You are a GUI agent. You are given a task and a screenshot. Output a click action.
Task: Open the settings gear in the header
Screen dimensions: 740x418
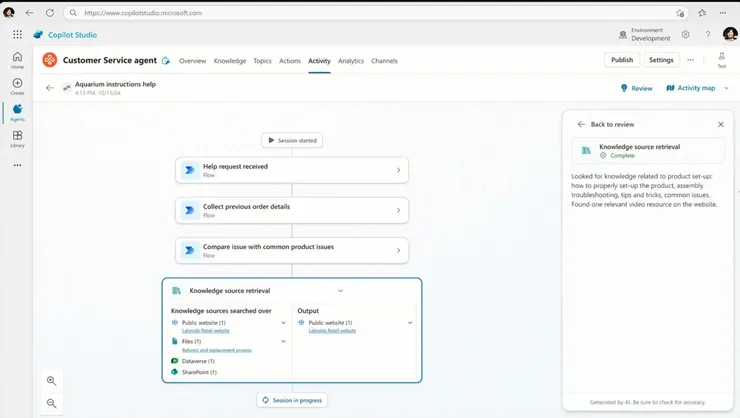coord(686,34)
